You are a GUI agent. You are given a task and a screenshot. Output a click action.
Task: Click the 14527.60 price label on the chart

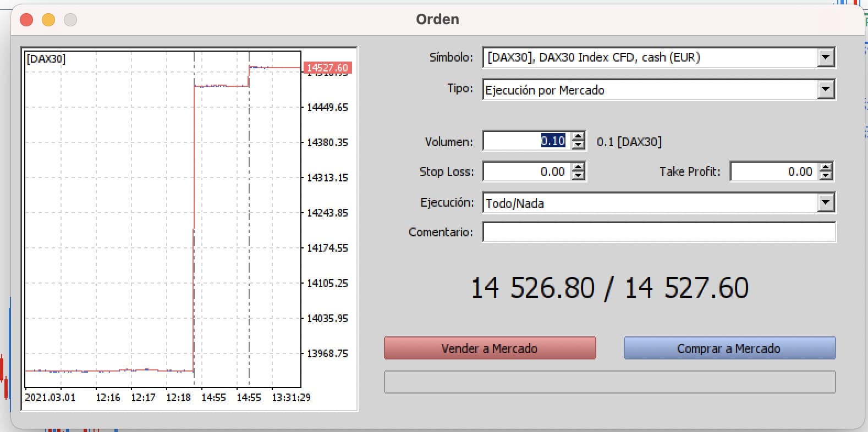(327, 68)
